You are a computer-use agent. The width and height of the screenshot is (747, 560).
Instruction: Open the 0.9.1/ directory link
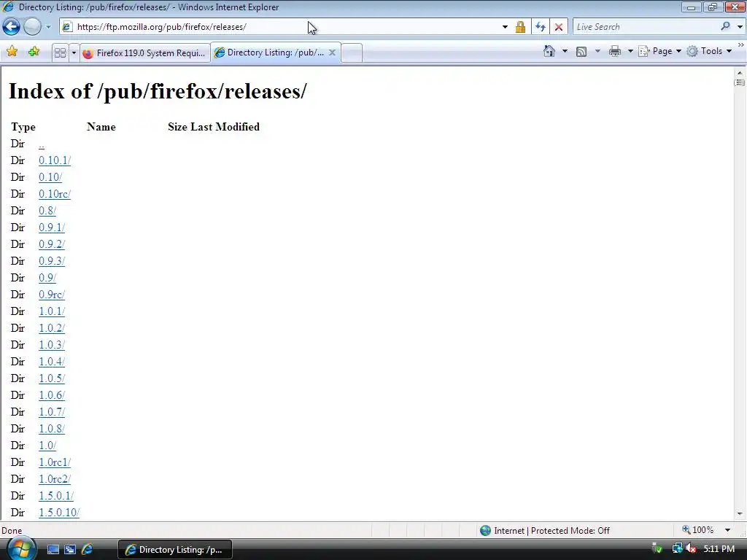click(52, 227)
